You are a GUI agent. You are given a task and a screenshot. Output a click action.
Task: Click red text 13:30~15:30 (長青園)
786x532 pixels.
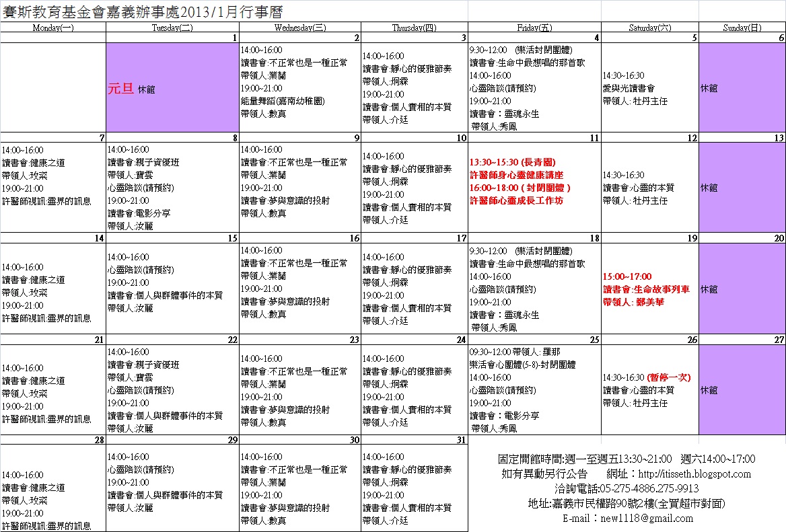[512, 162]
